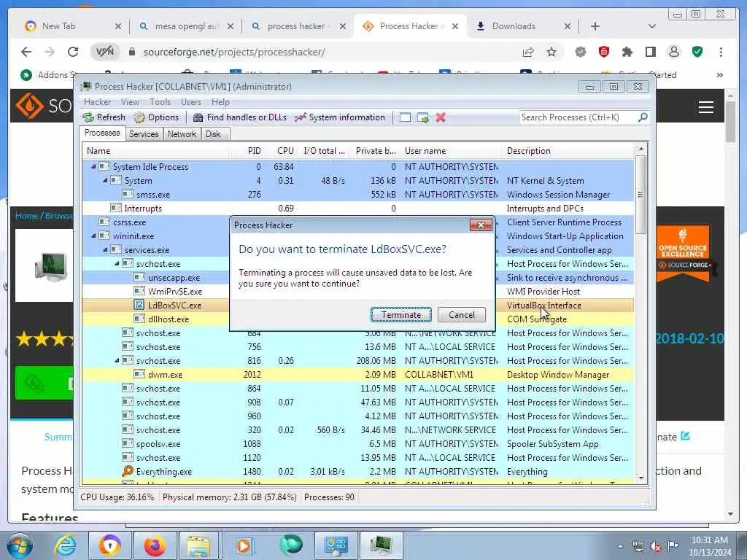Select the spoolsv.exe process row
The image size is (747, 560).
pyautogui.click(x=358, y=444)
